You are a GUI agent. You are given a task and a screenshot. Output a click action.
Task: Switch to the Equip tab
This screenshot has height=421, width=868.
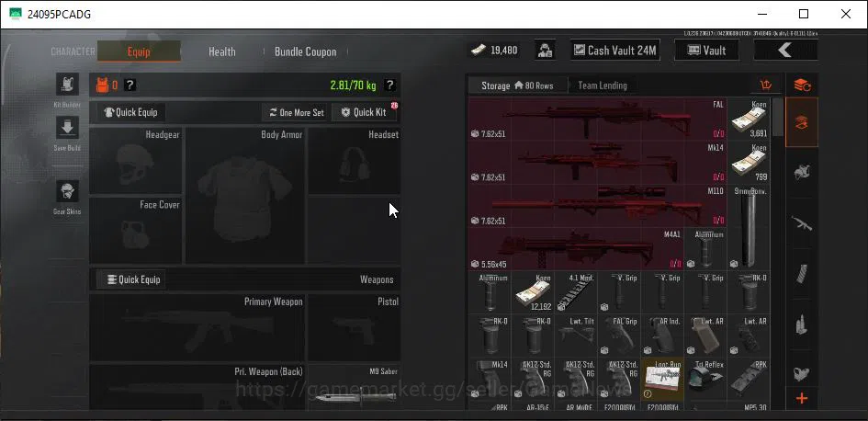coord(139,51)
